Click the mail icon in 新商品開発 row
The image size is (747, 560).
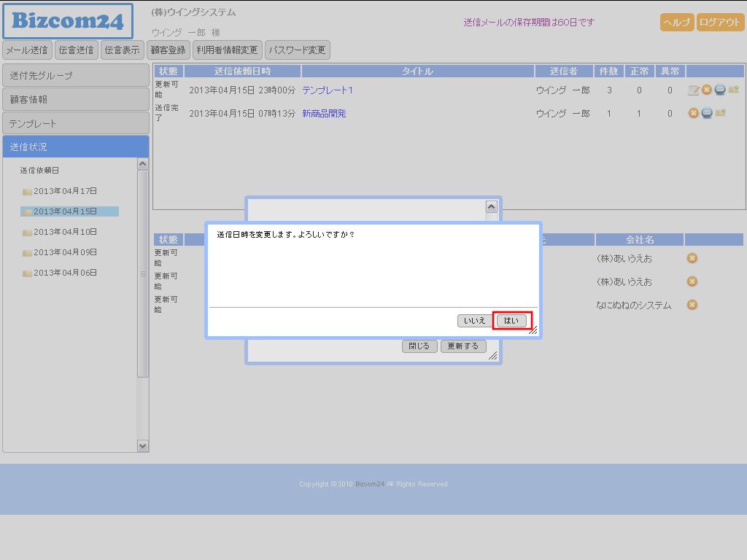click(x=721, y=113)
